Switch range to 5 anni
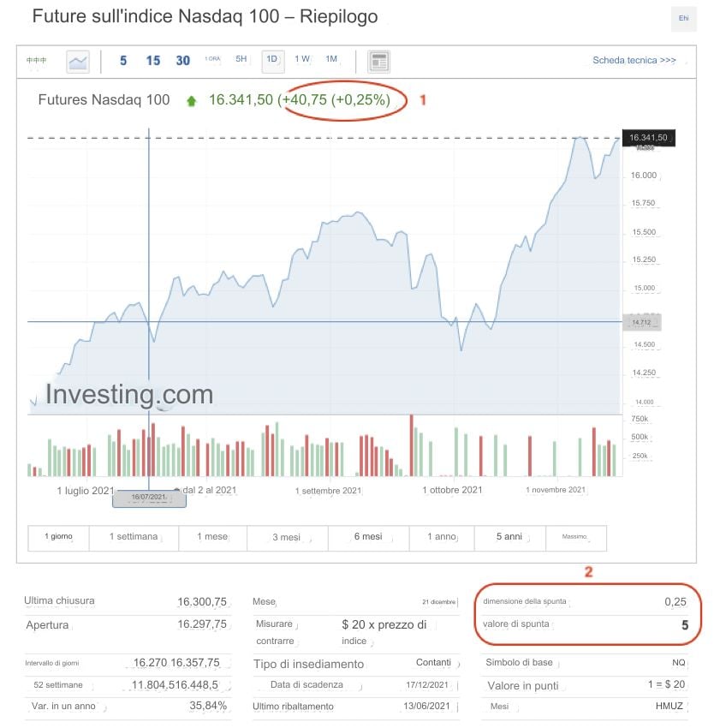Image resolution: width=714 pixels, height=728 pixels. (x=509, y=537)
